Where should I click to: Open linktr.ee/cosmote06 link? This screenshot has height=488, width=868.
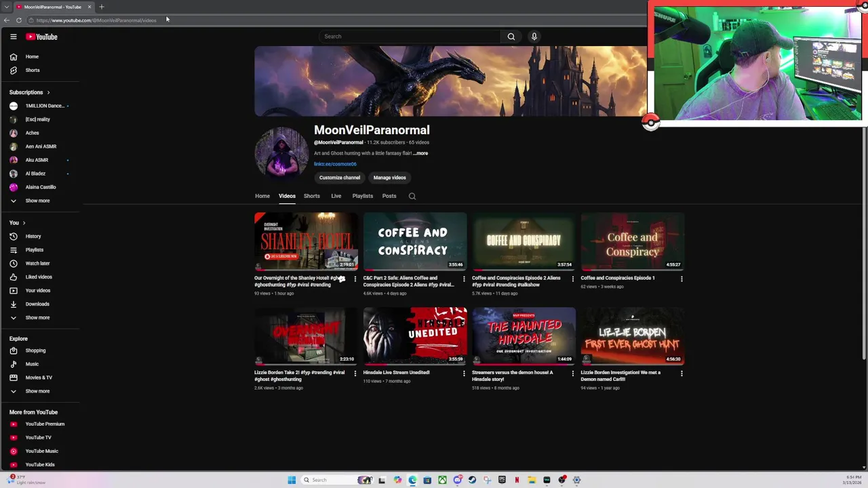[335, 164]
